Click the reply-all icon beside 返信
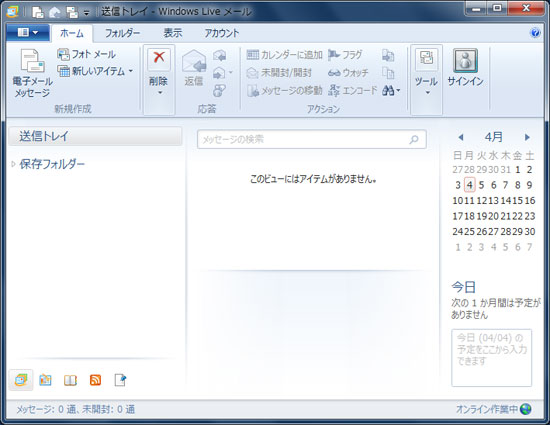Viewport: 550px width, 425px height. pos(220,55)
